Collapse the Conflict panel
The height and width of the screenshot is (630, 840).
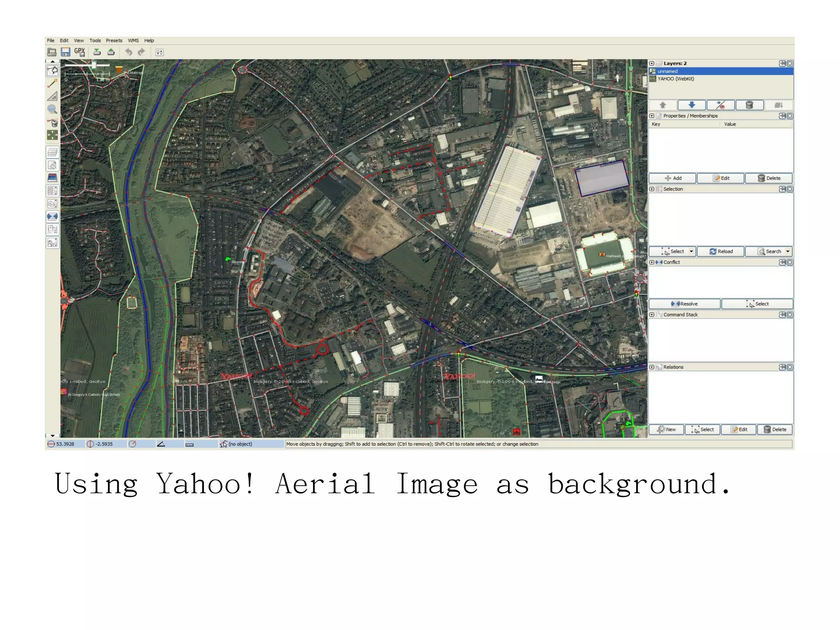point(652,262)
